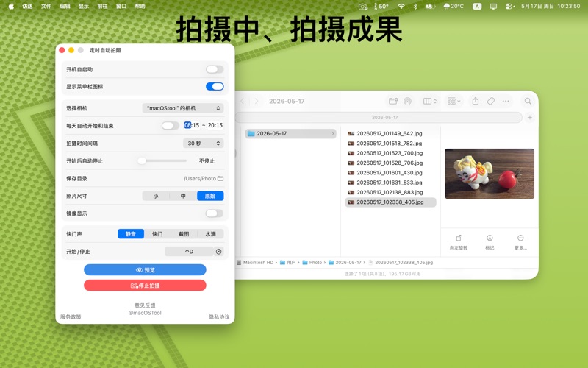The image size is (588, 368).
Task: Click the AirDrop icon in Finder toolbar
Action: [x=408, y=101]
